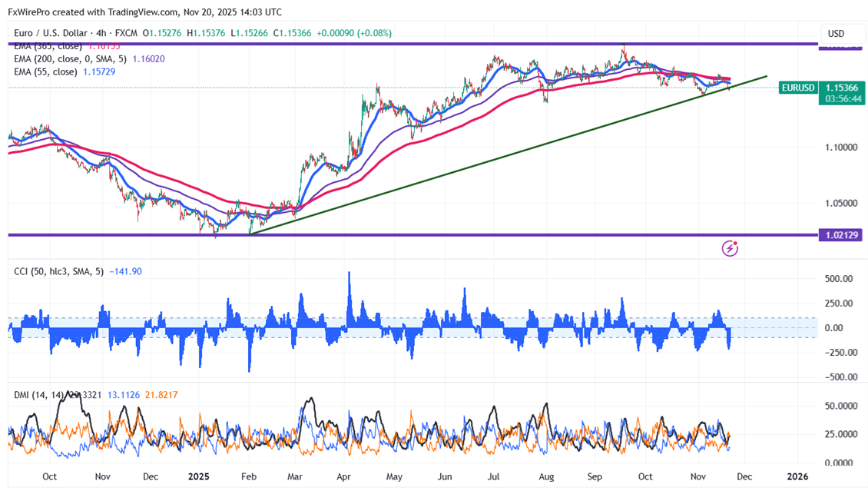Click the 250.00 CCI axis label
The height and width of the screenshot is (491, 868).
839,304
